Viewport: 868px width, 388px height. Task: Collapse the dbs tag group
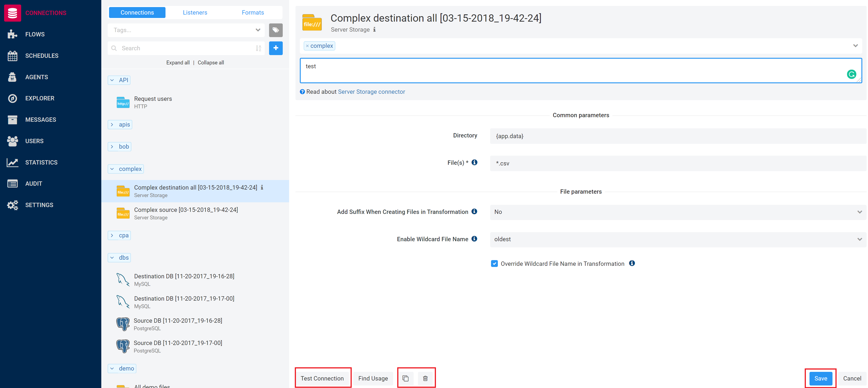[119, 258]
